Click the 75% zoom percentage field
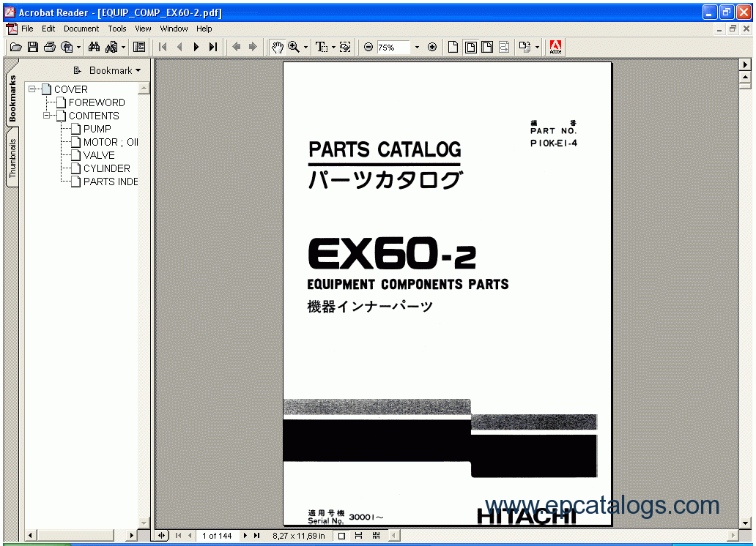Screen dimensions: 756x546 point(393,48)
